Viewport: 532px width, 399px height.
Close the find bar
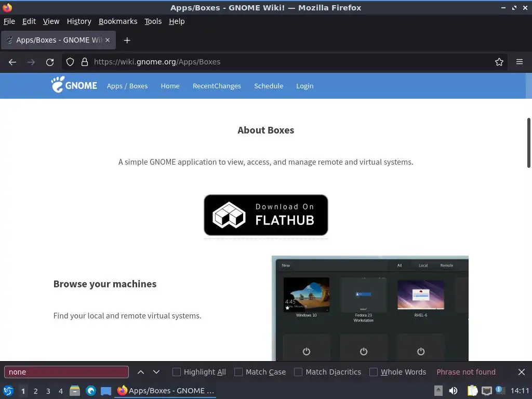tap(522, 372)
